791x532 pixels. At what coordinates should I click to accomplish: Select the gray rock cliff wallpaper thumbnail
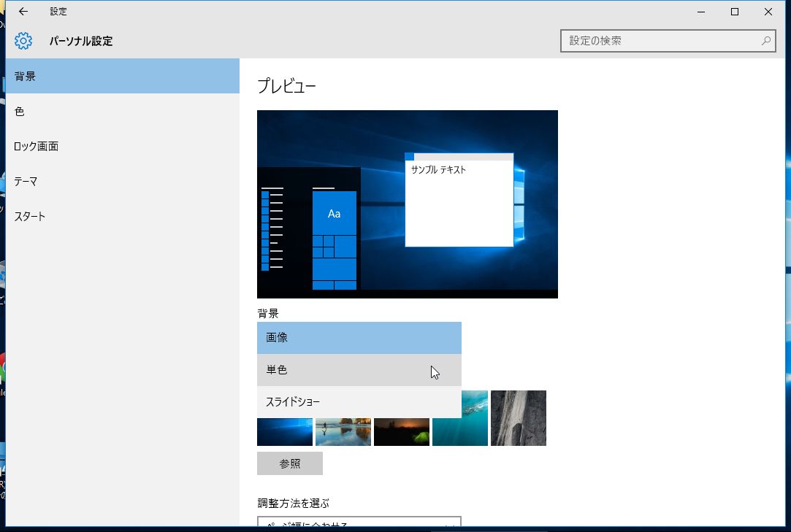coord(519,418)
